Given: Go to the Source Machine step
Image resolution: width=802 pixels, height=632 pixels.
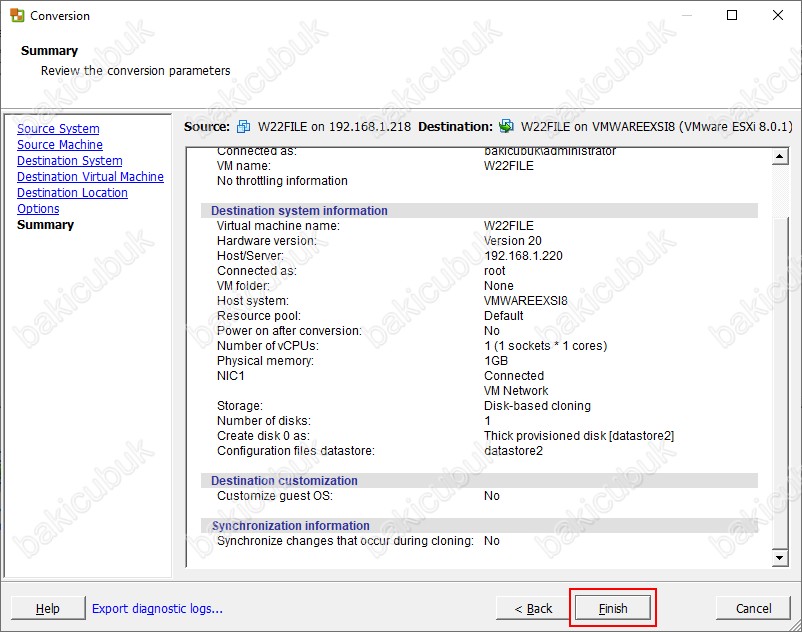Looking at the screenshot, I should tap(60, 145).
